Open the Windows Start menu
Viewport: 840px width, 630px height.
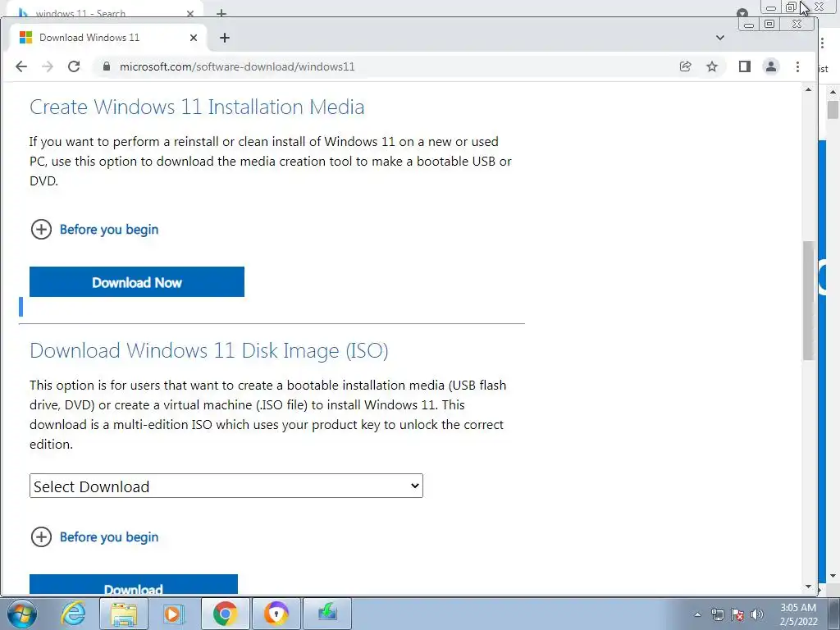point(22,614)
